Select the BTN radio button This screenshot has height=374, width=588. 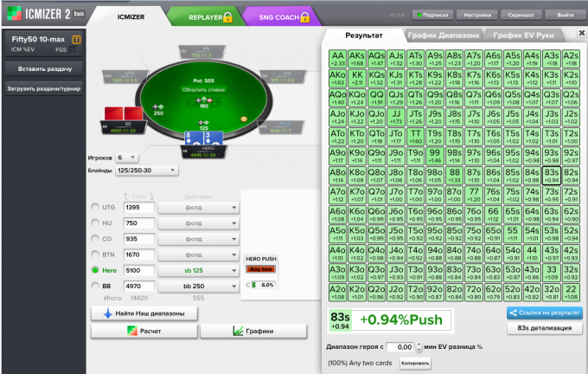pos(95,255)
